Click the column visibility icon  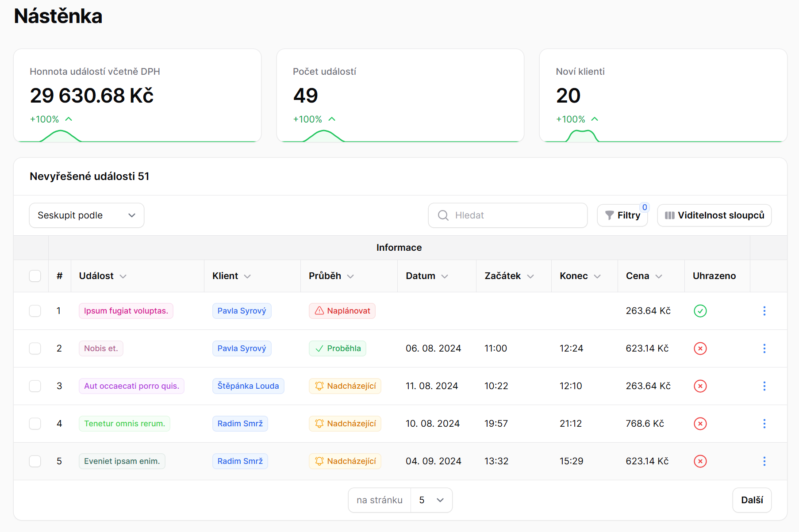670,215
